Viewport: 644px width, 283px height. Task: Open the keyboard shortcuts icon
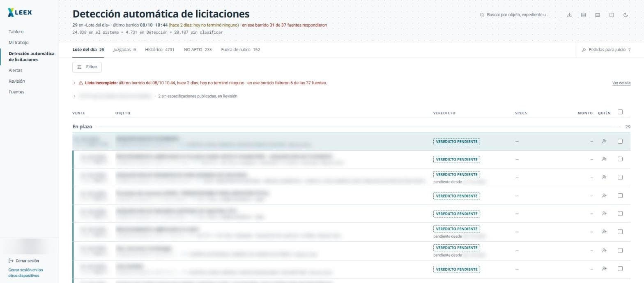tap(598, 15)
